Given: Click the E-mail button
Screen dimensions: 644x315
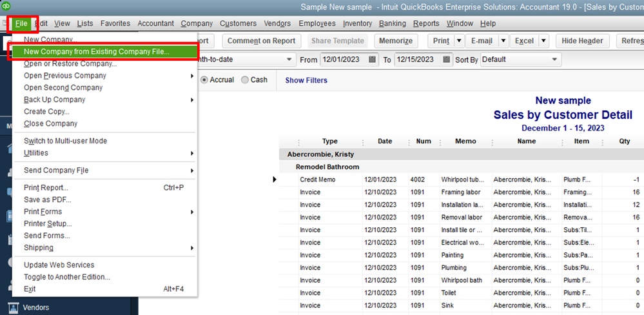Looking at the screenshot, I should coord(482,41).
